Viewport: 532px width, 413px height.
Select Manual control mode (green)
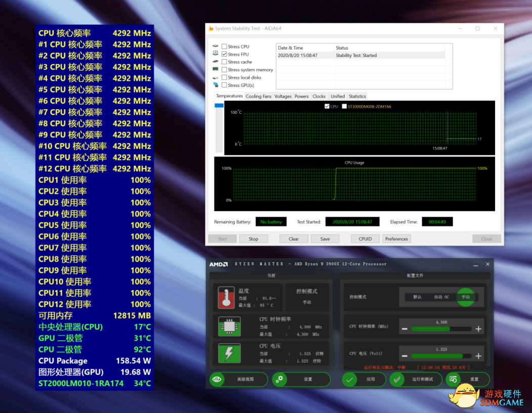click(x=466, y=297)
